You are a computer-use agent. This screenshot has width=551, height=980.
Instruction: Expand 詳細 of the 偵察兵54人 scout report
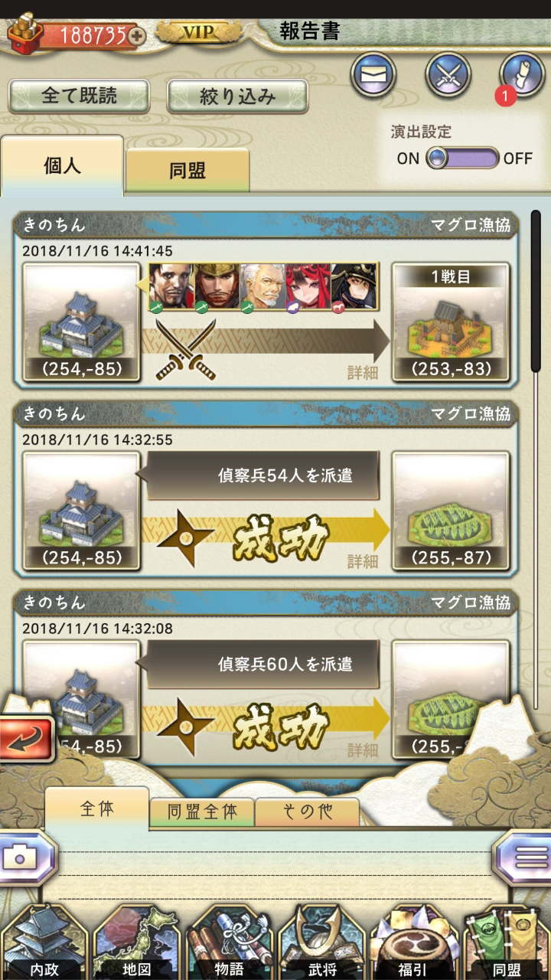(362, 561)
